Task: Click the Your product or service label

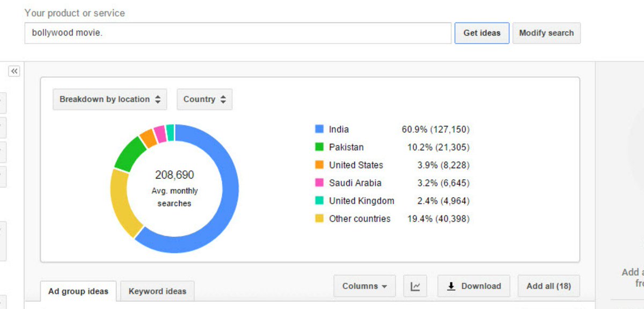Action: point(75,12)
